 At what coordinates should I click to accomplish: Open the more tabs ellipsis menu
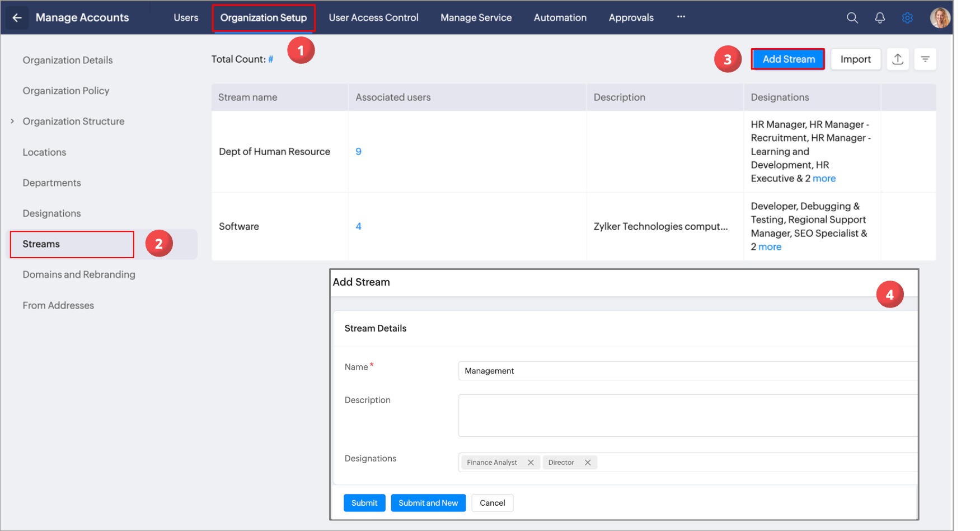[x=681, y=17]
